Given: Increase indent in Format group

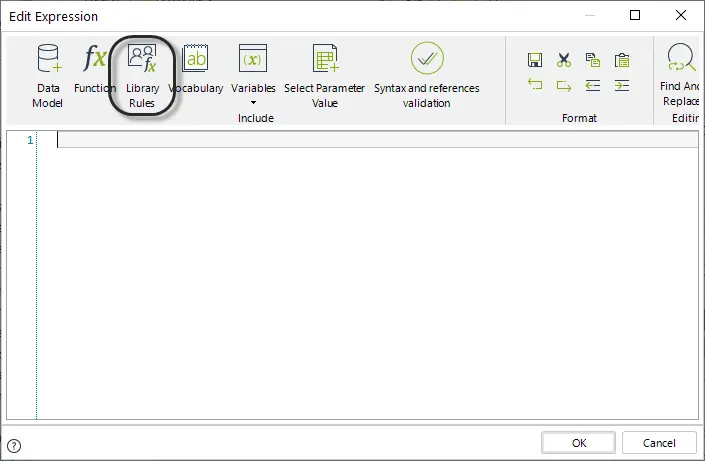Looking at the screenshot, I should point(622,85).
